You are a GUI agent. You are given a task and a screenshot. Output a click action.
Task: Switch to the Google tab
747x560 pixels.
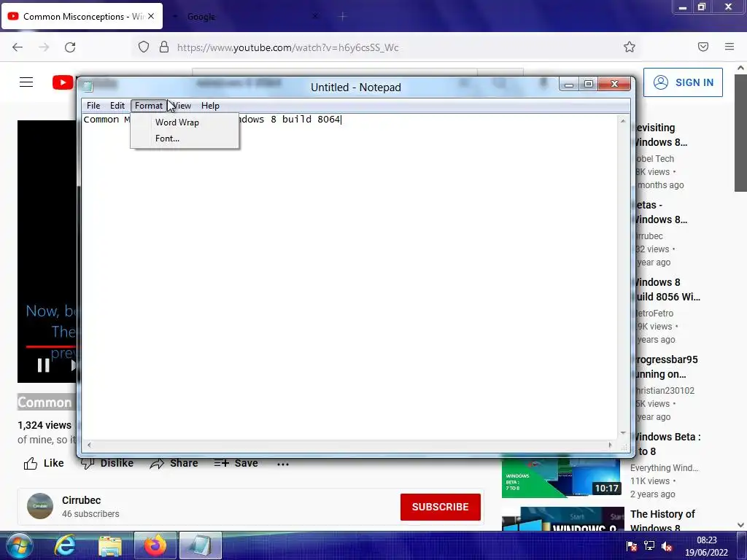point(201,17)
